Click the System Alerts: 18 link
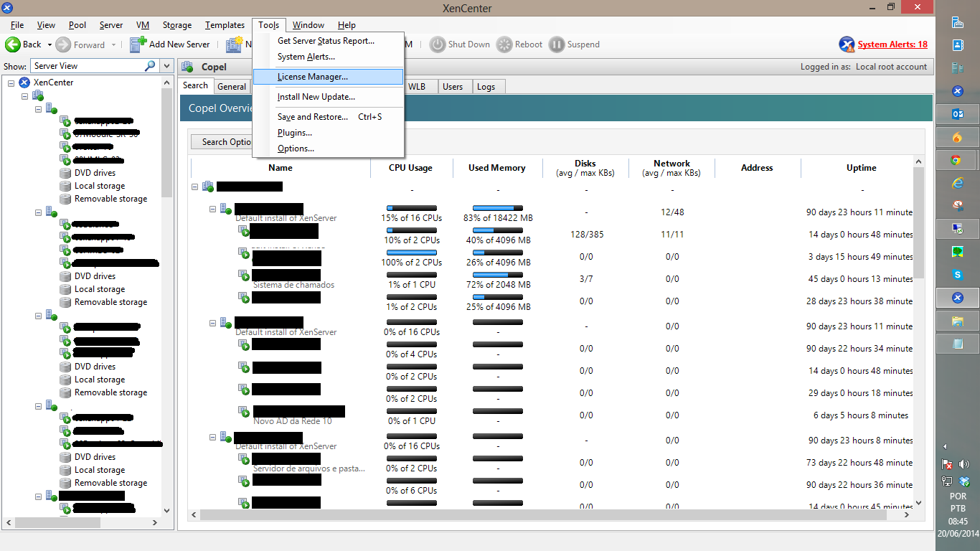The height and width of the screenshot is (551, 980). 892,44
